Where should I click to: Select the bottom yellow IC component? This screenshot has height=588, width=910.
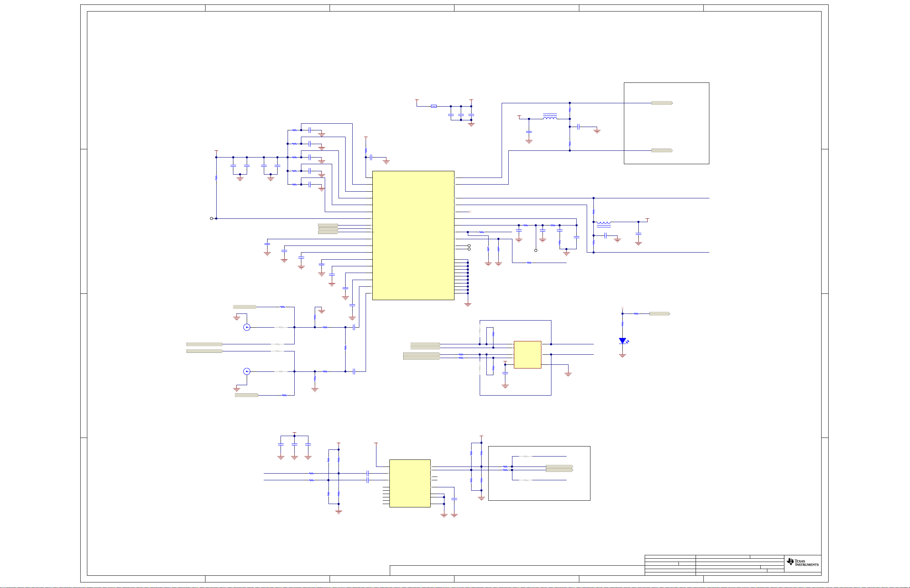[410, 483]
